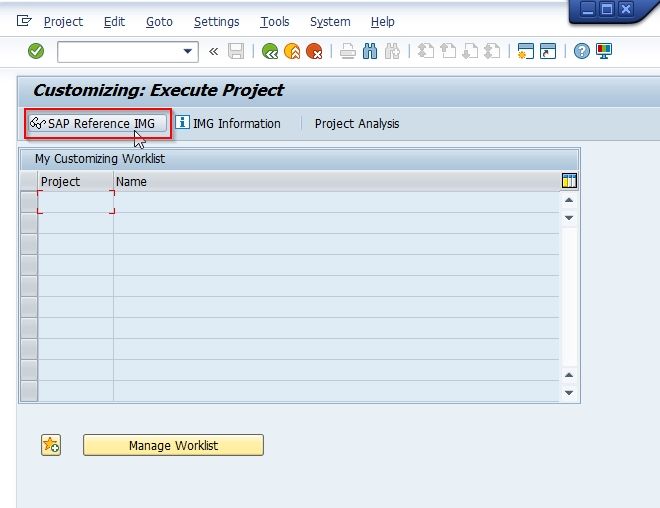This screenshot has height=508, width=660.
Task: Click the red Cancel icon
Action: point(314,51)
